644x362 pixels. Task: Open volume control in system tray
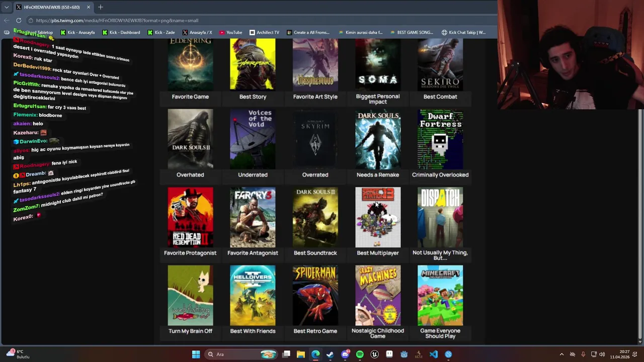(602, 354)
